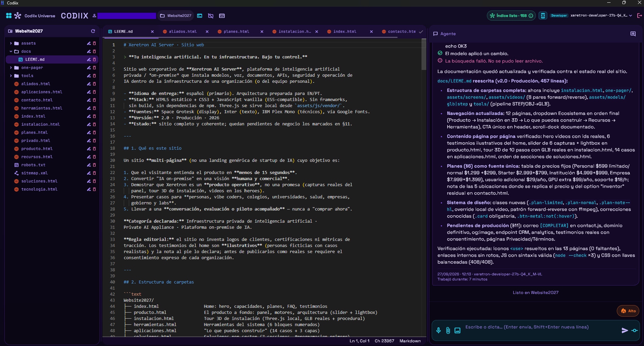Close the planes.html tab
644x346 pixels.
pos(262,31)
